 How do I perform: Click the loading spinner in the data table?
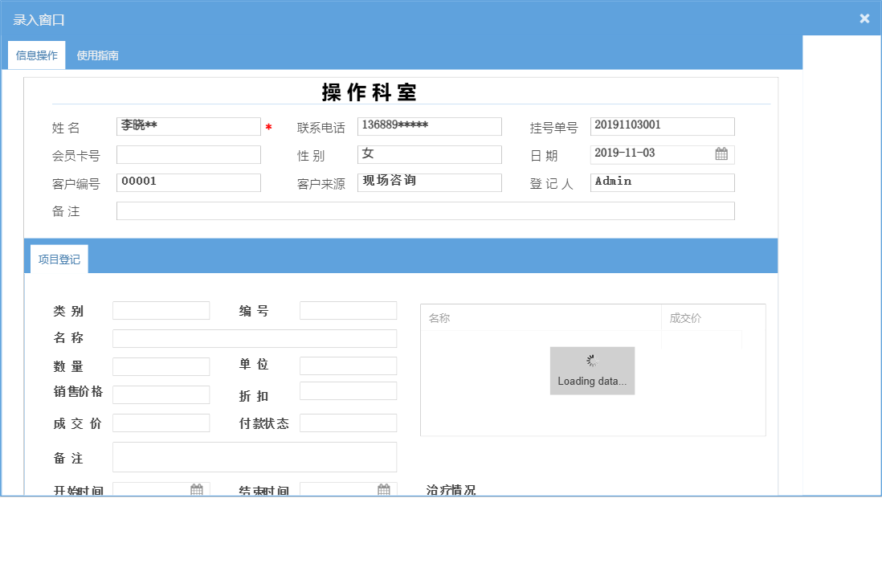(592, 370)
